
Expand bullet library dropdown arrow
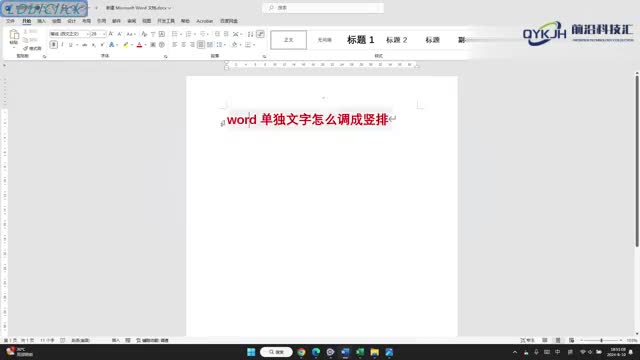coord(181,34)
